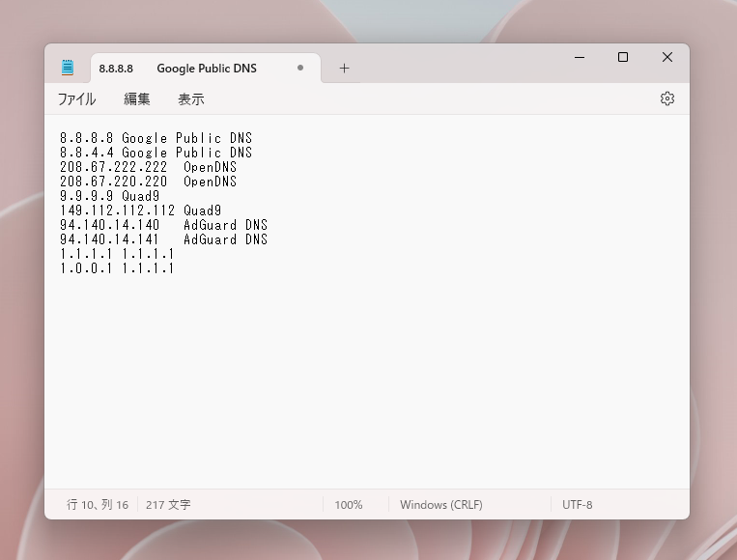This screenshot has height=560, width=737.
Task: Open the settings gear icon
Action: tap(666, 98)
